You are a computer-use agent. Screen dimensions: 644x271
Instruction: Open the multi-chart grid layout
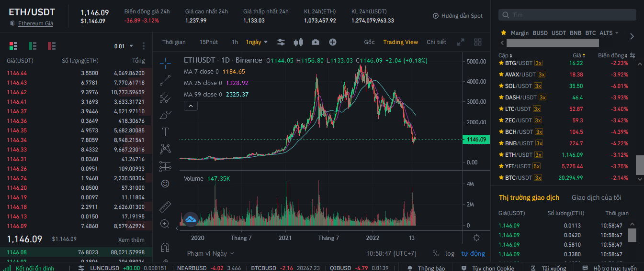[x=478, y=42]
